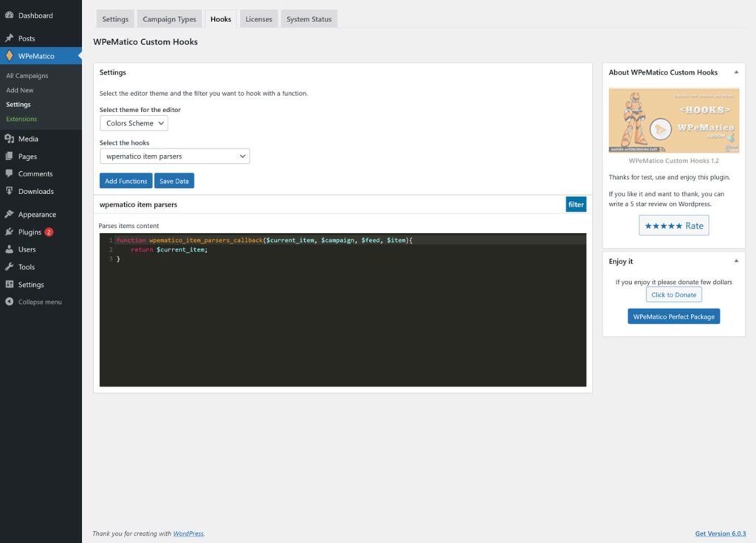The width and height of the screenshot is (756, 543).
Task: Open Plugins via the plug icon
Action: [10, 232]
